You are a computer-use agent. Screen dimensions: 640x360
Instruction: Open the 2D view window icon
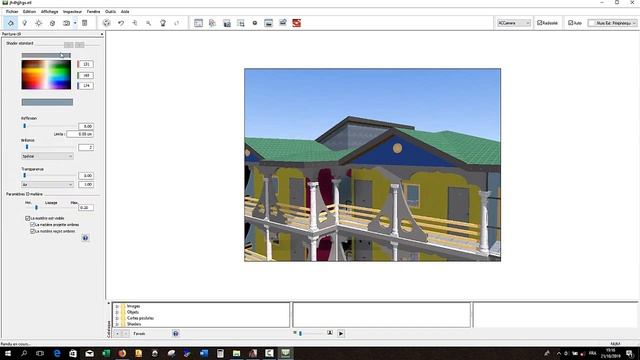[x=198, y=23]
